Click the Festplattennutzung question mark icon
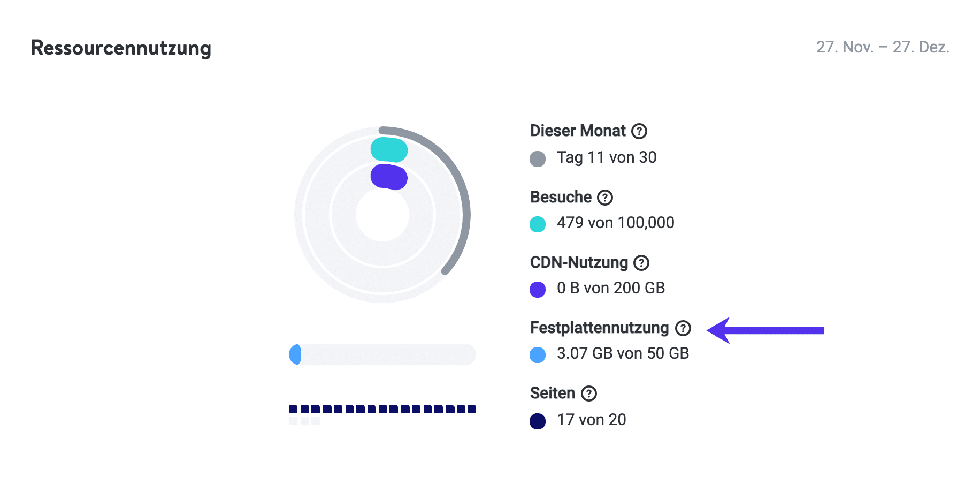The height and width of the screenshot is (499, 980). 683,328
